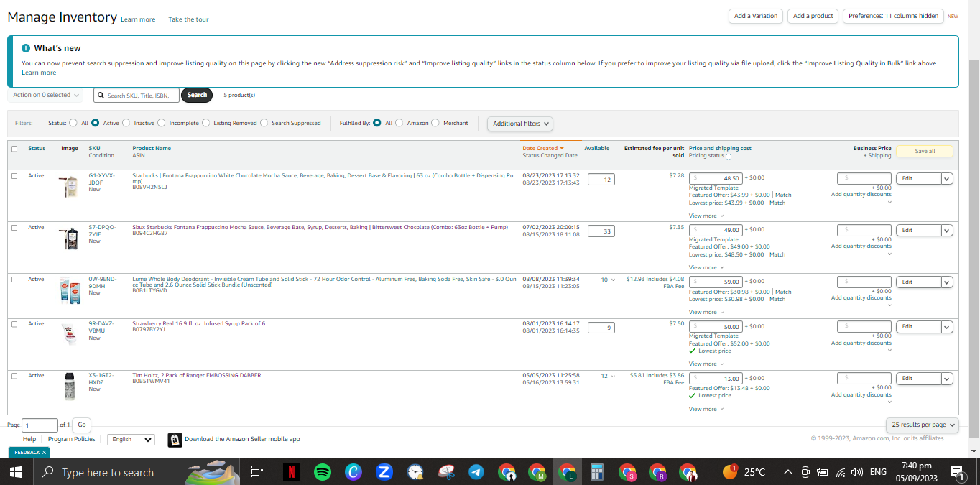Viewport: 980px width, 485px height.
Task: Open the 25 results per page dropdown
Action: coord(923,425)
